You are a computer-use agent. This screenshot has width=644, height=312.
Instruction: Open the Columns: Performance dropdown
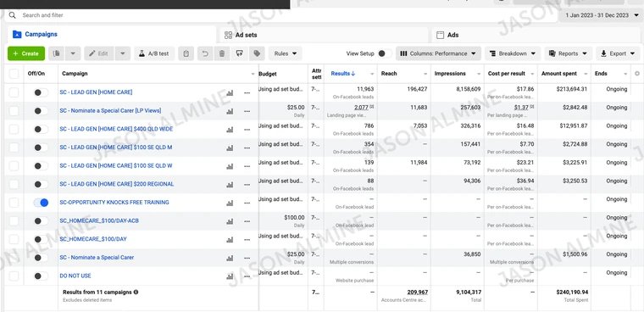pos(438,53)
